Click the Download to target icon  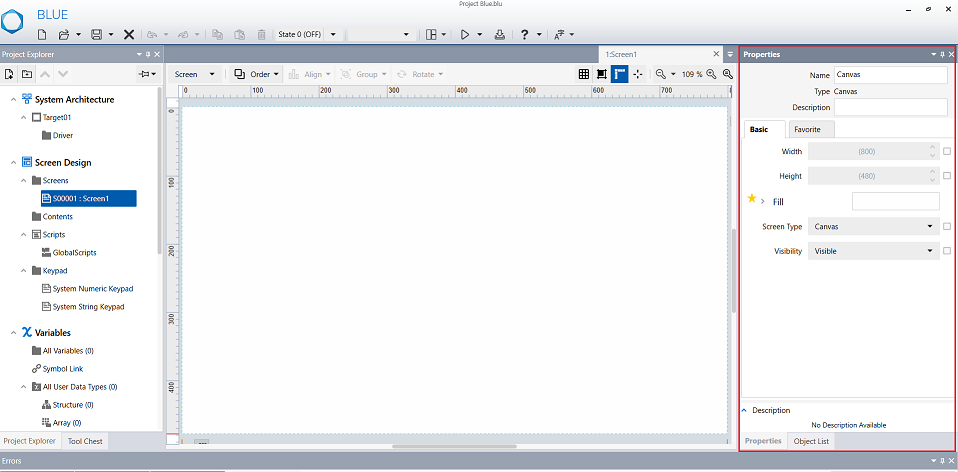click(x=499, y=34)
